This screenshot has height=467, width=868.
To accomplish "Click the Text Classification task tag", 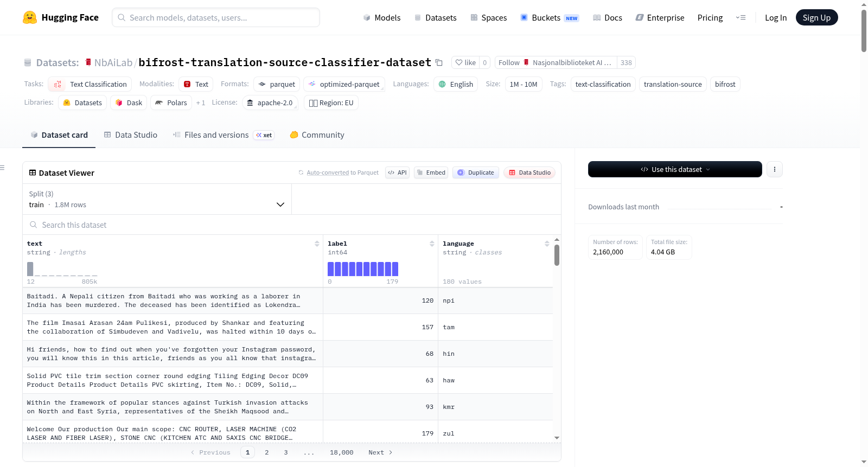I will pyautogui.click(x=90, y=84).
